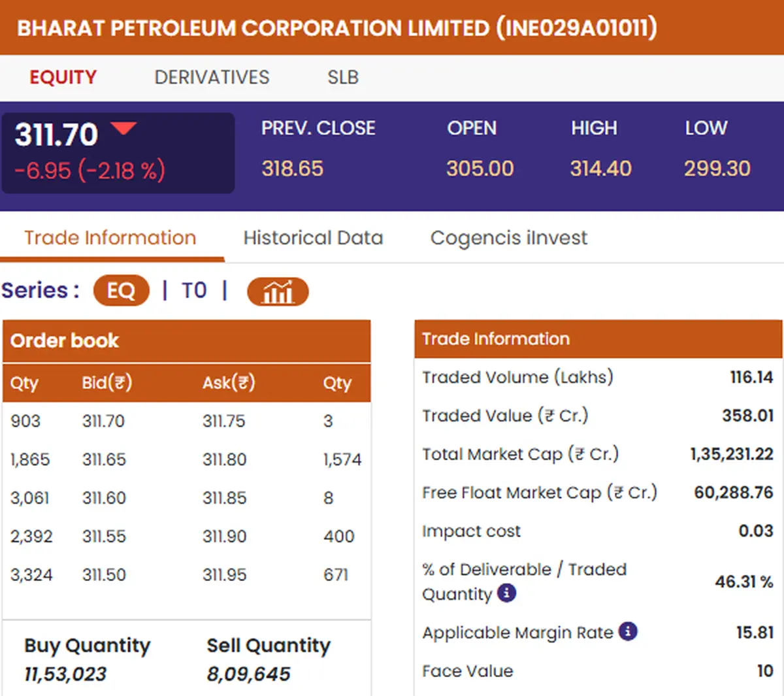Click Sell Quantity value 8,09,645
The width and height of the screenshot is (784, 696).
pos(249,674)
